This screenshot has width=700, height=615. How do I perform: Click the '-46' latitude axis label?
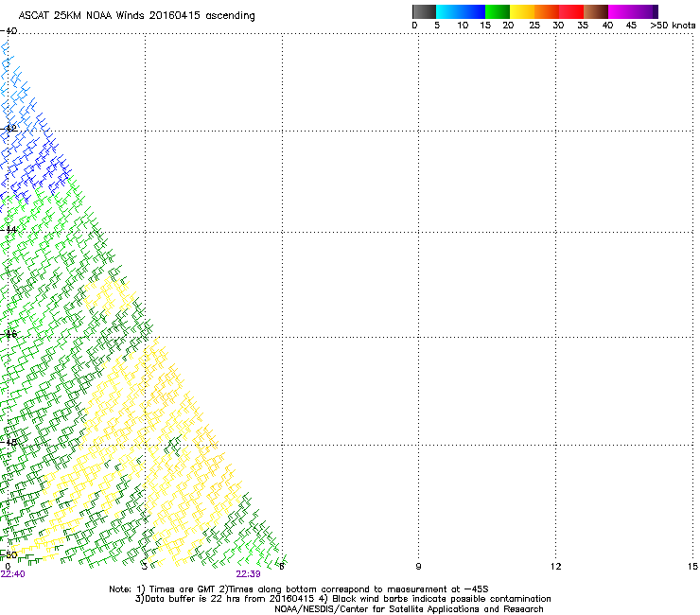point(9,334)
